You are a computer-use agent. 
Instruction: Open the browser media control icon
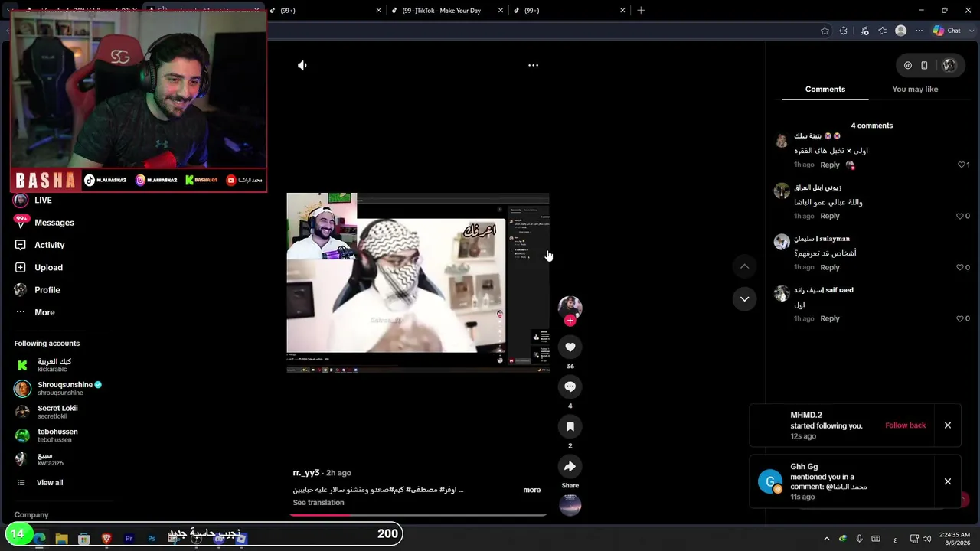coord(864,31)
